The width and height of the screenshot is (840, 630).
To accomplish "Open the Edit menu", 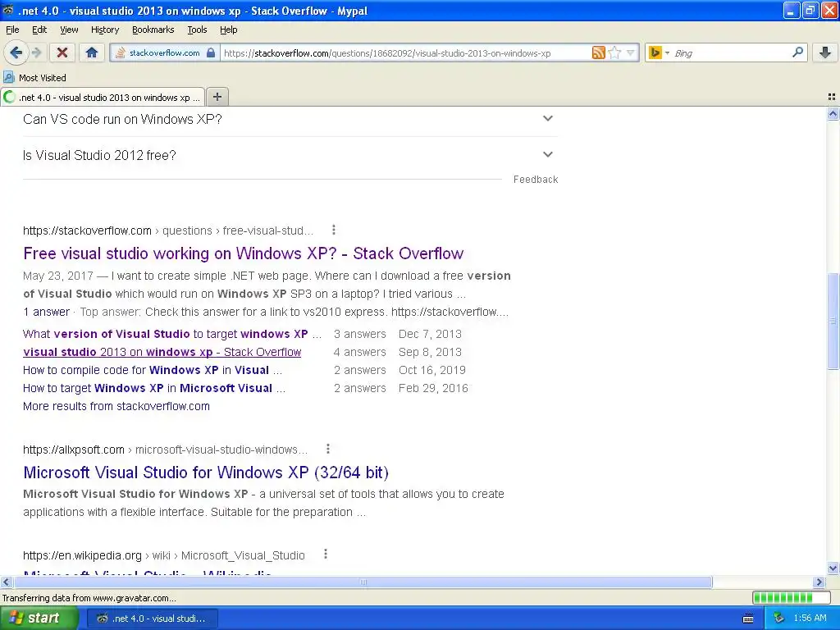I will [39, 30].
